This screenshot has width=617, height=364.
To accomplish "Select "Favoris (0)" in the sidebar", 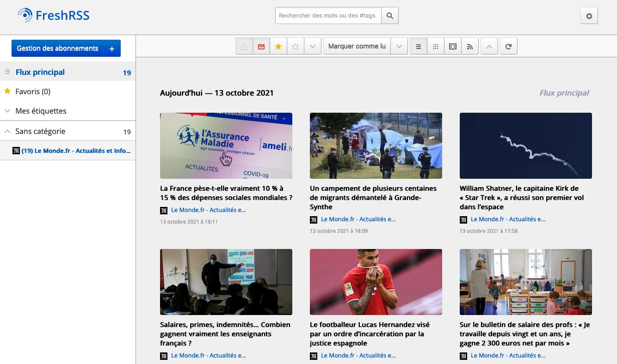I will 33,91.
